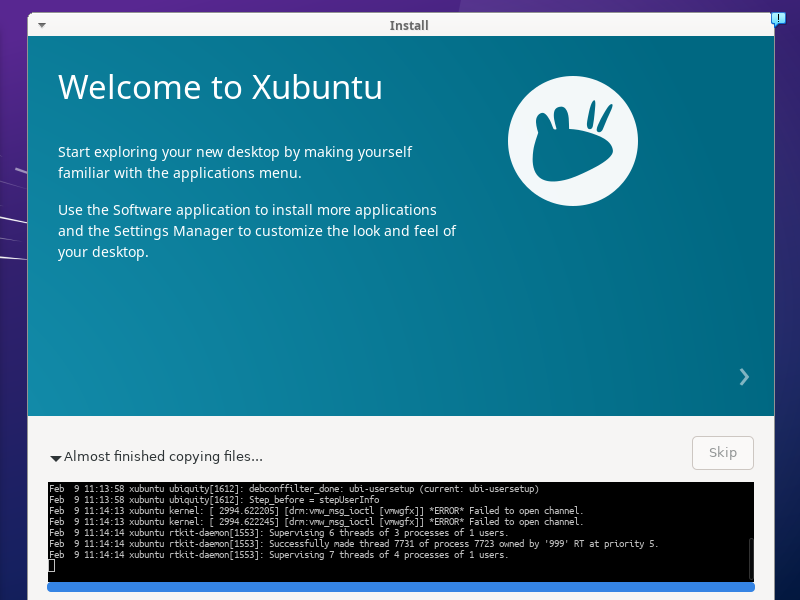Screen dimensions: 800x600
Task: Click the 'Almost finished copying files...' label
Action: click(x=163, y=456)
